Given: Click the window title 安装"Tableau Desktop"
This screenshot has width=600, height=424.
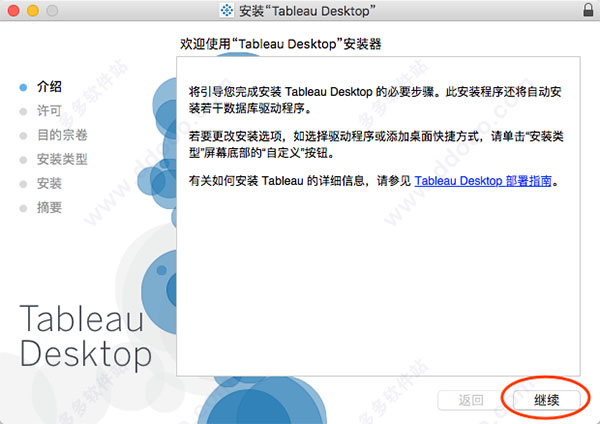Looking at the screenshot, I should point(307,11).
